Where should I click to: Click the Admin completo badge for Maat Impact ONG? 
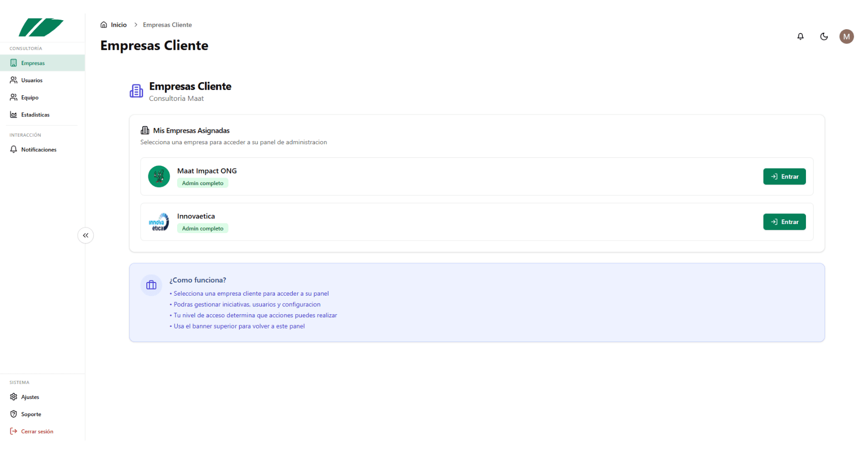coord(202,183)
